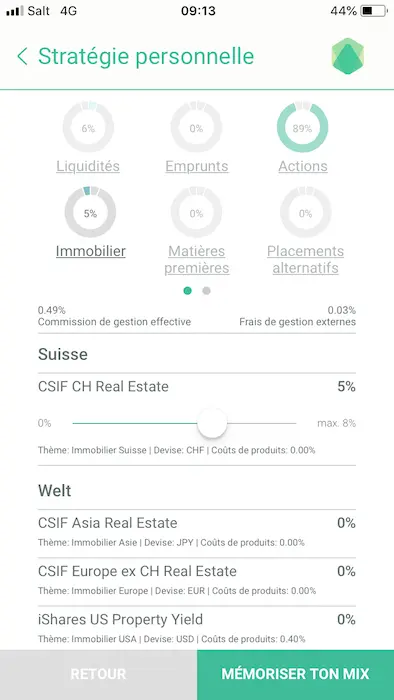Expand the CSIF Europe ex CH Real Estate row

[x=197, y=582]
